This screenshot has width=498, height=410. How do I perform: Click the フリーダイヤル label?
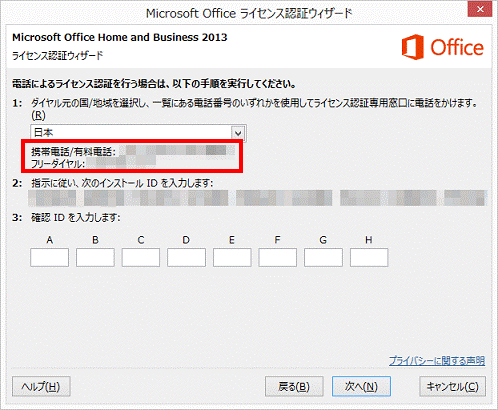58,164
